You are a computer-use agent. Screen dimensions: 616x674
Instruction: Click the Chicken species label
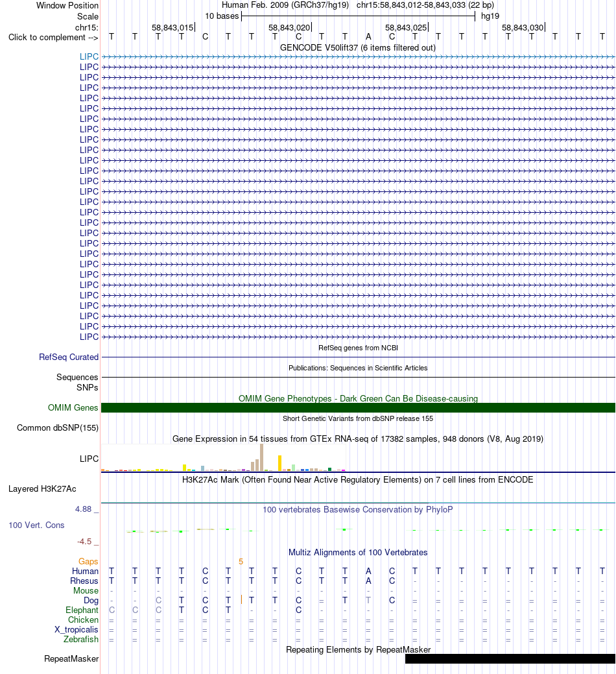84,620
